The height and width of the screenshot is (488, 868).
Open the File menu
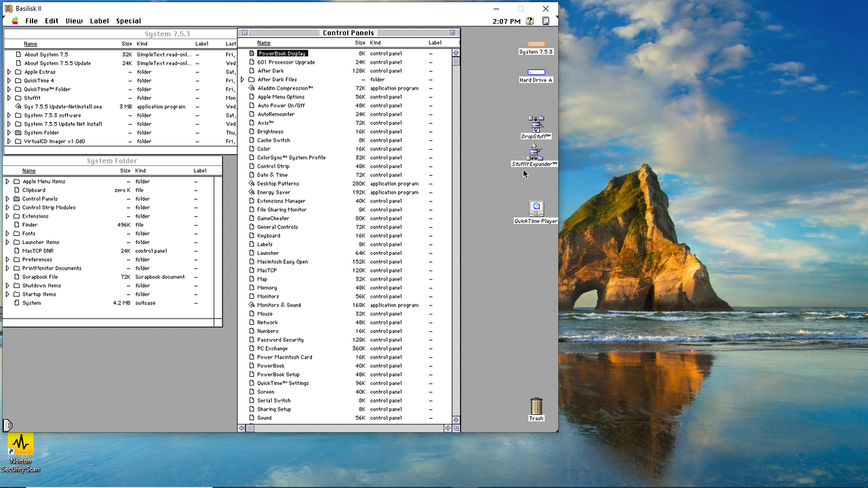point(32,21)
